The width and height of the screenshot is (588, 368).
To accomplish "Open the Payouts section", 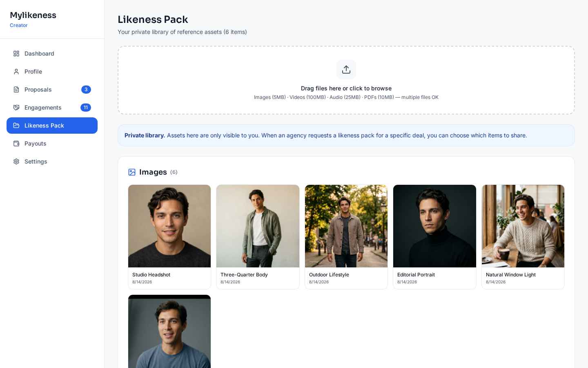I will 52,144.
